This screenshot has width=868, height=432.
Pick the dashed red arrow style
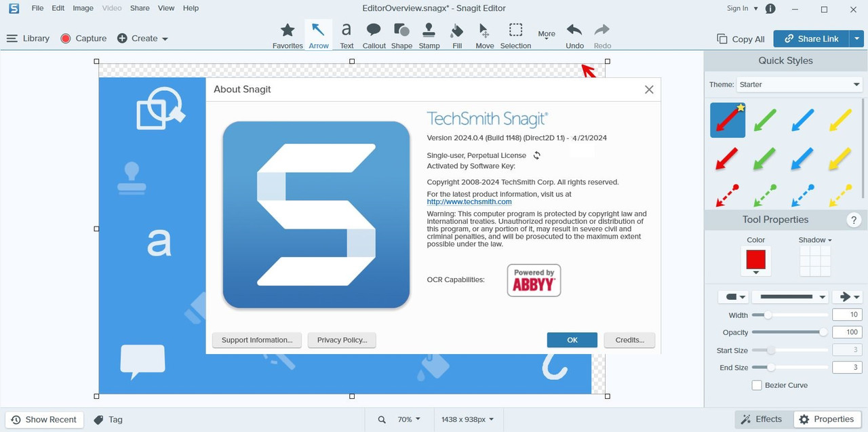728,195
